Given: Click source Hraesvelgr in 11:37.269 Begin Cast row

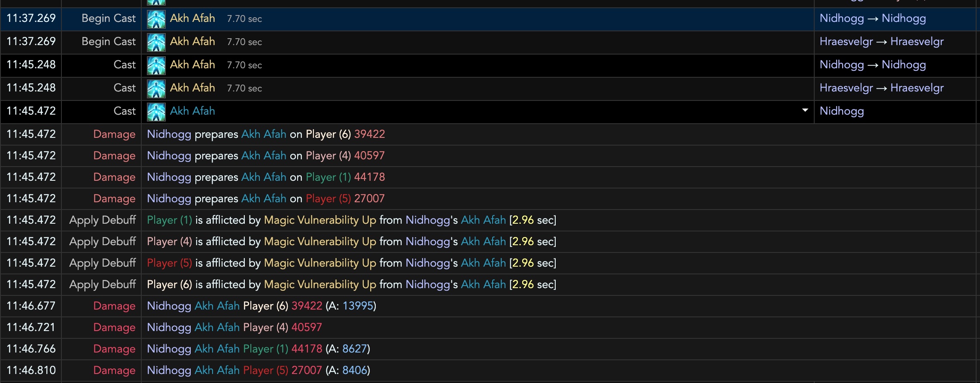Looking at the screenshot, I should (846, 42).
